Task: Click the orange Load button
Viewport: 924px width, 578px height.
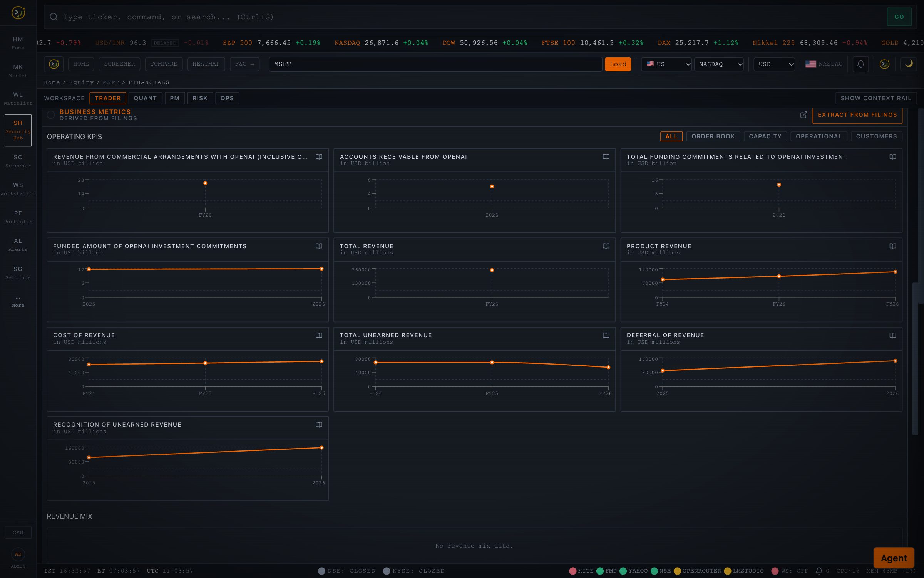Action: coord(618,64)
